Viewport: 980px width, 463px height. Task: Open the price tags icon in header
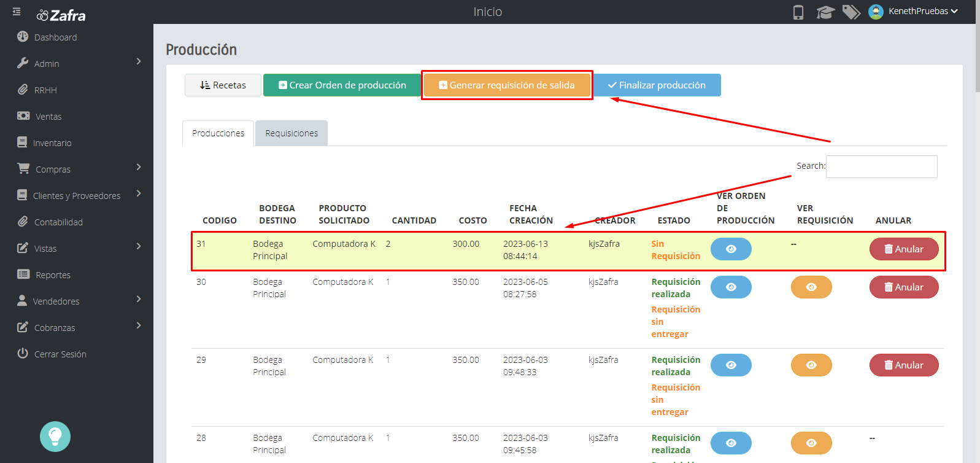(851, 12)
